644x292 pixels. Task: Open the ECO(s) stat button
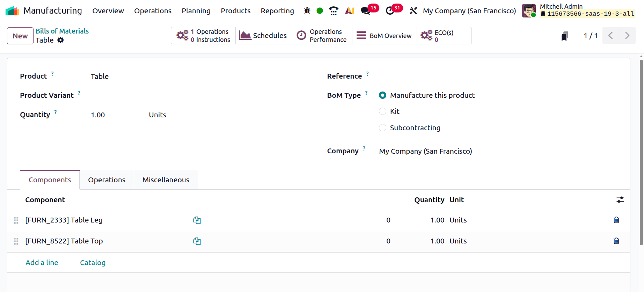click(x=444, y=36)
